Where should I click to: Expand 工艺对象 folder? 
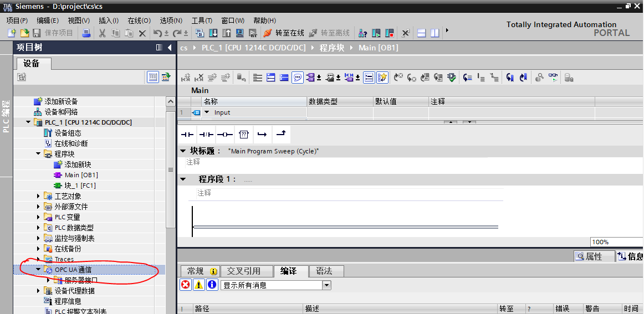(39, 196)
